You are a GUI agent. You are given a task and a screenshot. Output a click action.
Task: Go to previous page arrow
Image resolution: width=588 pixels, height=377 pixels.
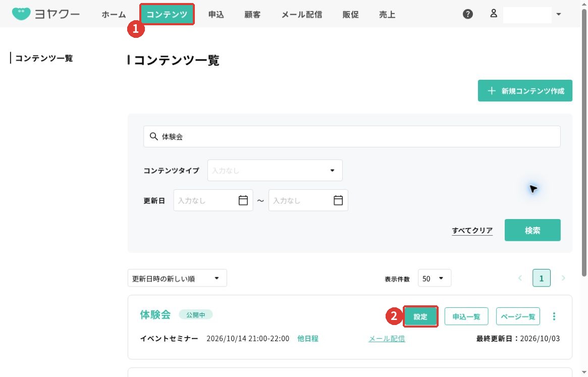coord(520,278)
